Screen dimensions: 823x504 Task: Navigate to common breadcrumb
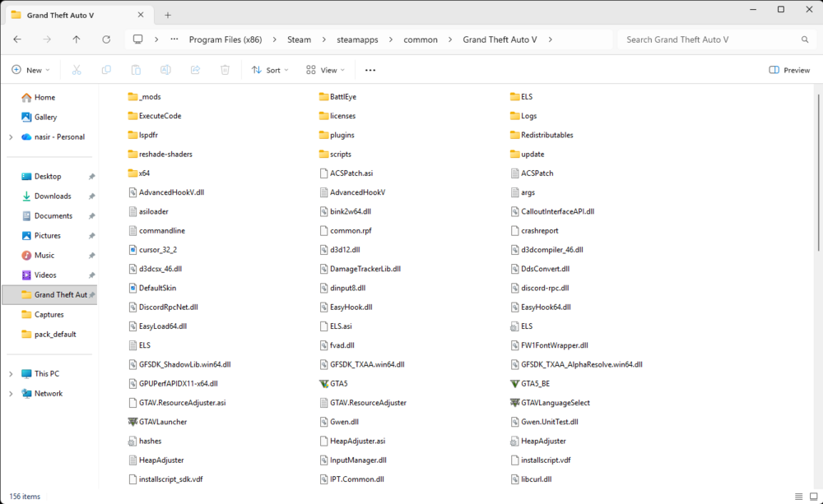pos(421,39)
